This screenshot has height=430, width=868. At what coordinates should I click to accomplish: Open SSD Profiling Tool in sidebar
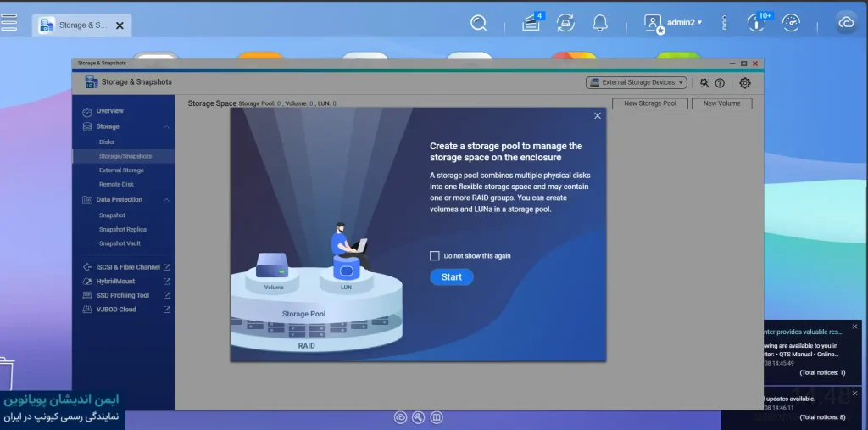point(123,295)
